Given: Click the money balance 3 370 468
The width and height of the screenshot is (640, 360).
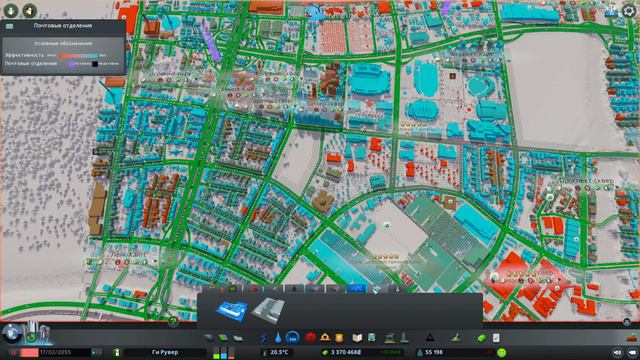Looking at the screenshot, I should (x=345, y=352).
